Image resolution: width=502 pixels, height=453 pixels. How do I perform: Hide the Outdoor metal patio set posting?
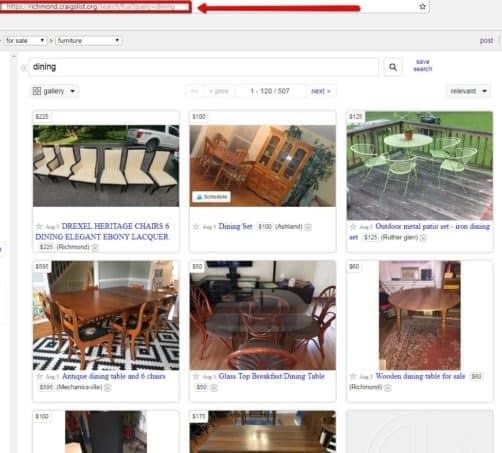pos(423,238)
